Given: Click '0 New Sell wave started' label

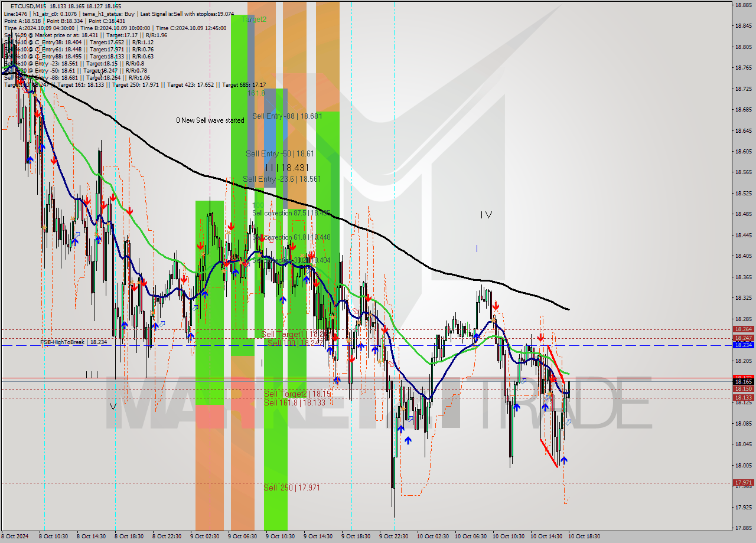Looking at the screenshot, I should [210, 120].
